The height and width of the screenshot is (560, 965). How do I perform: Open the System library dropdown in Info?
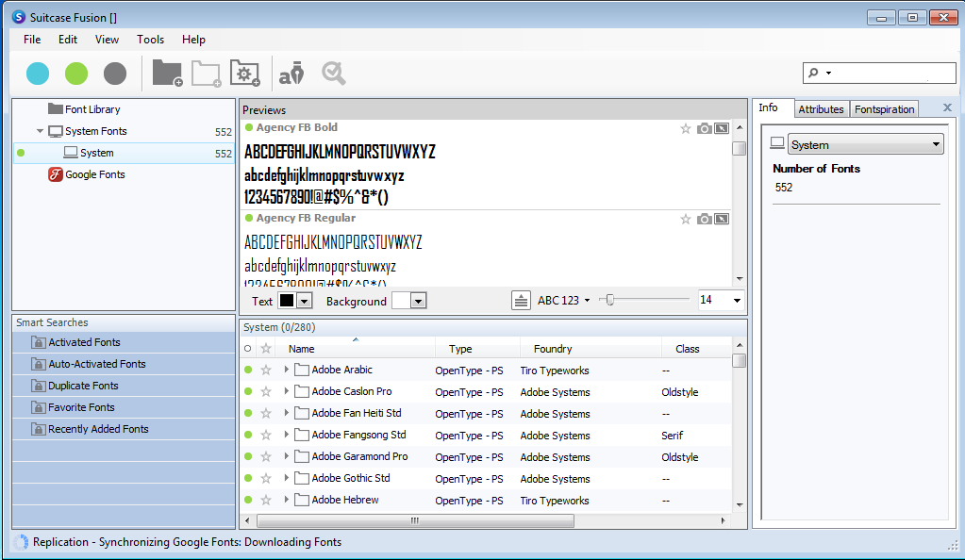[865, 144]
